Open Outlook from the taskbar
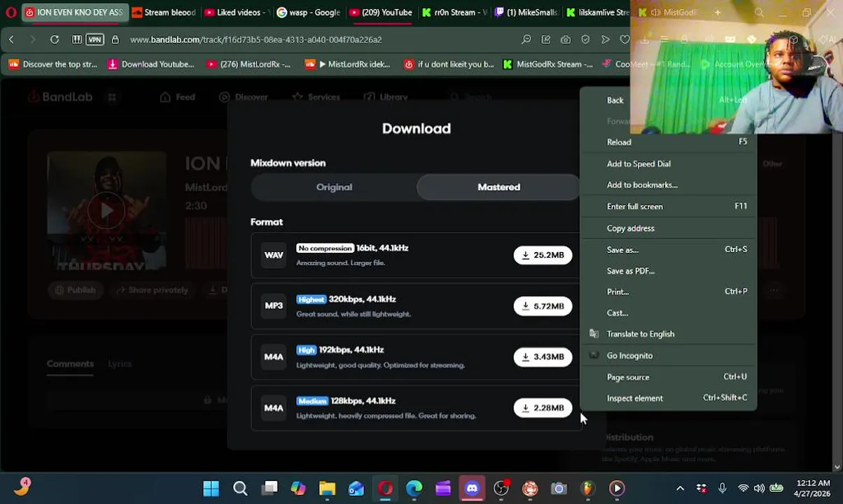843x504 pixels. [x=356, y=489]
